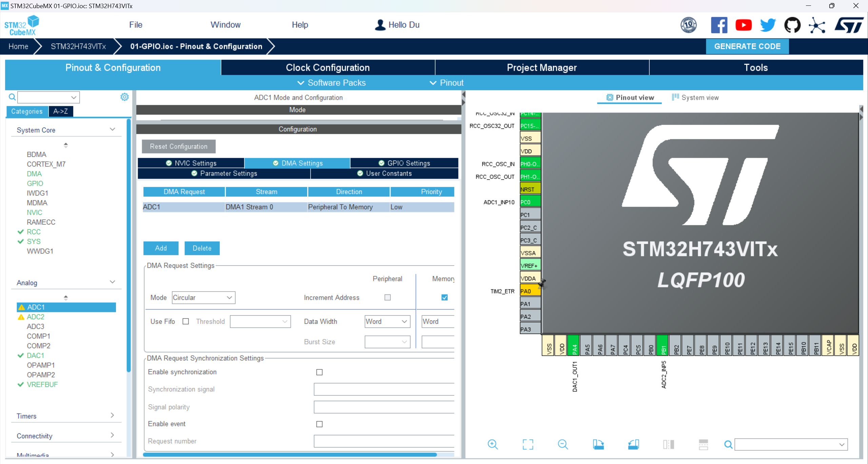The image size is (868, 464).
Task: Toggle Memory Increment Address checkbox
Action: pos(445,297)
